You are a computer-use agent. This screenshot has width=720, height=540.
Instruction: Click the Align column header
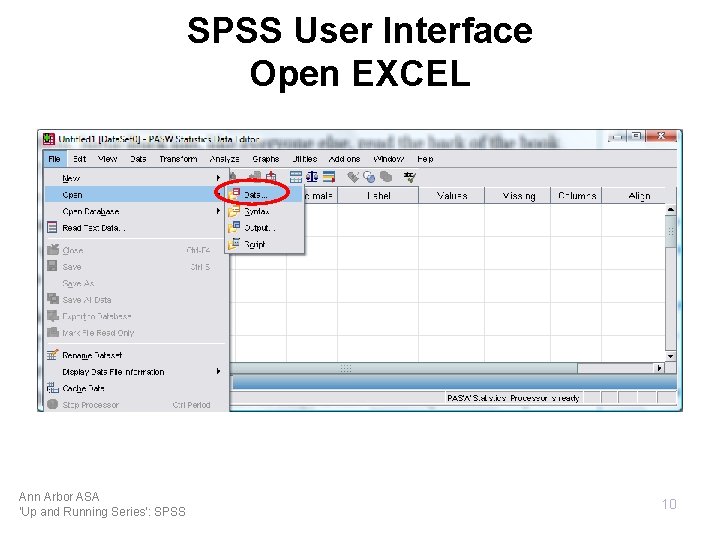click(x=639, y=196)
